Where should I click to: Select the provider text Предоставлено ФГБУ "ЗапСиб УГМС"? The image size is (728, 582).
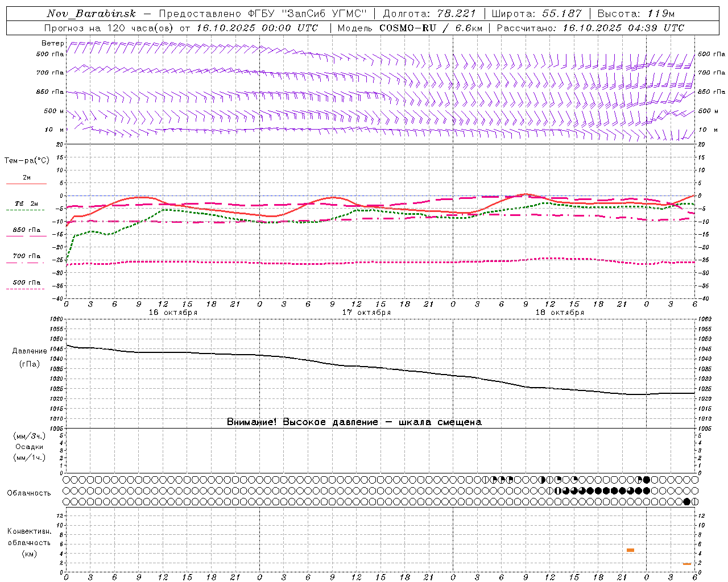click(x=263, y=14)
